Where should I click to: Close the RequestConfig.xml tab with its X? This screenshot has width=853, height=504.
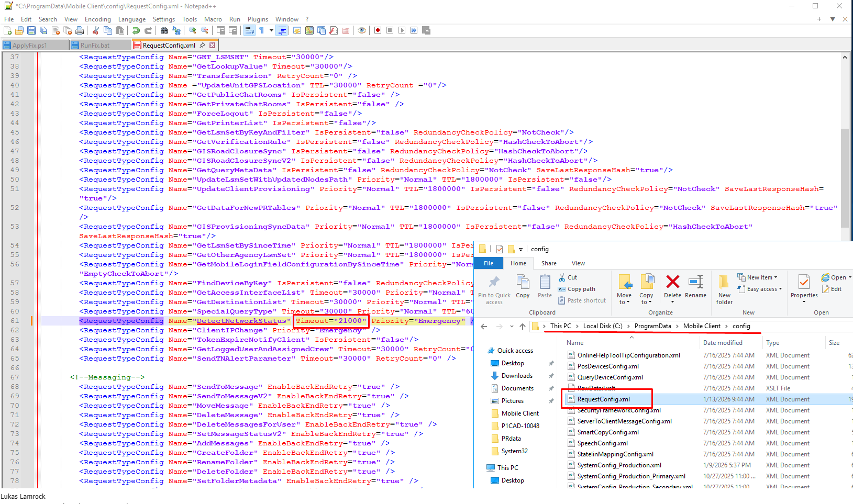click(213, 46)
